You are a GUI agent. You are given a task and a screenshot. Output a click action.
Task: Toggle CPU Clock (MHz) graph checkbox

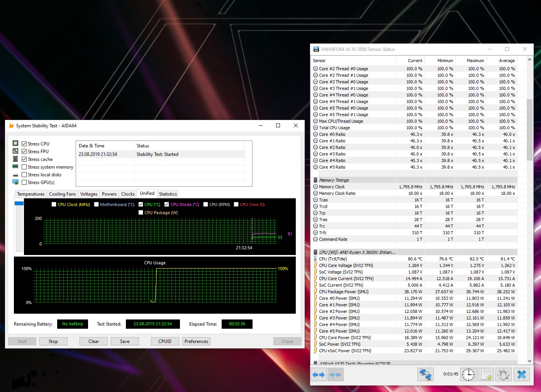[54, 204]
